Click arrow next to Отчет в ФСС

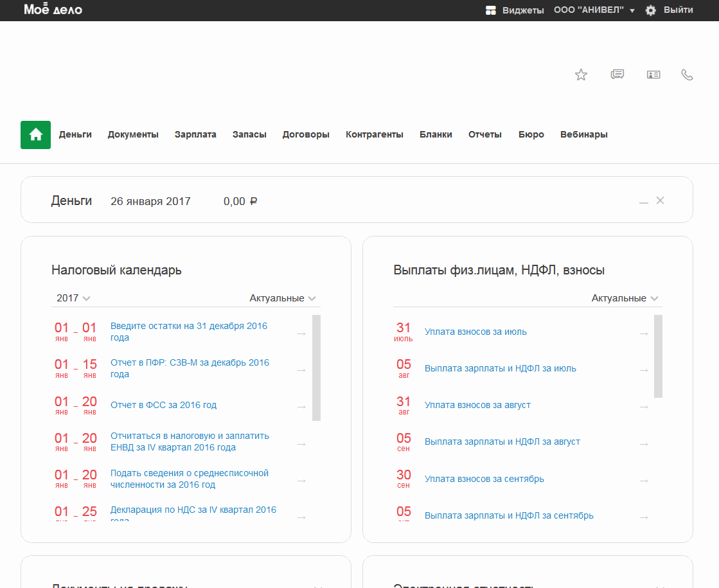coord(301,406)
